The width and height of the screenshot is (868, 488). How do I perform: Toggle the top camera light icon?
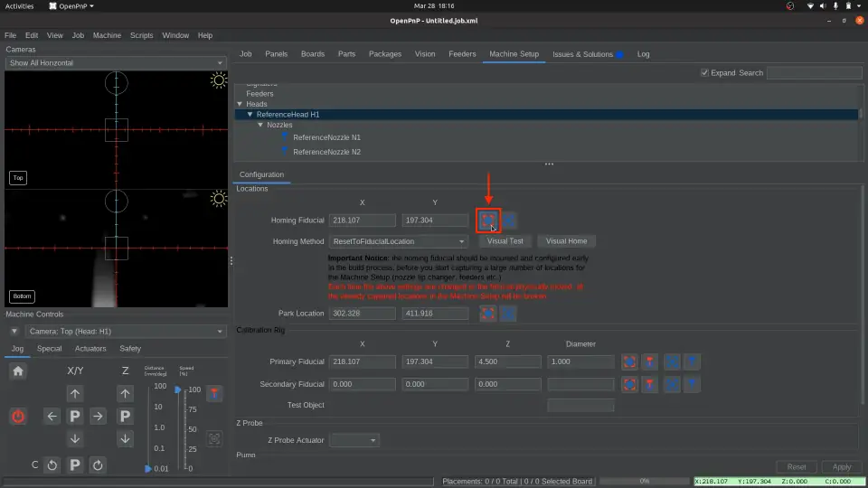218,80
